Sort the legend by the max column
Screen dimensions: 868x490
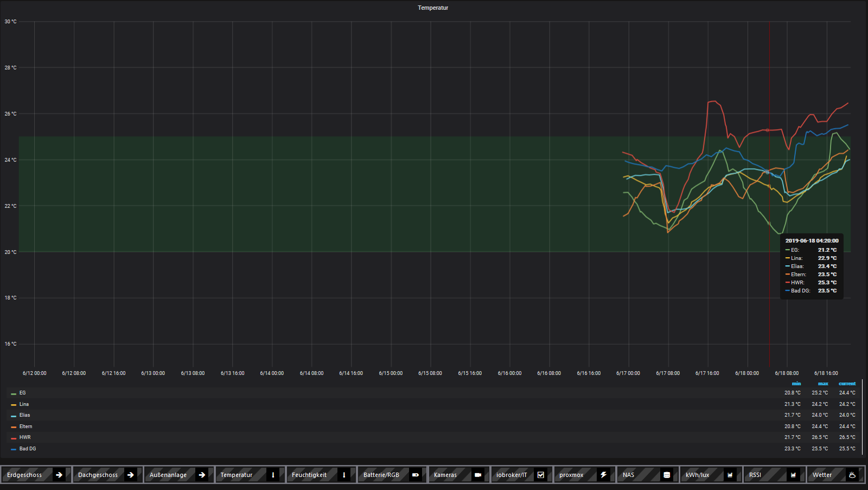tap(823, 384)
